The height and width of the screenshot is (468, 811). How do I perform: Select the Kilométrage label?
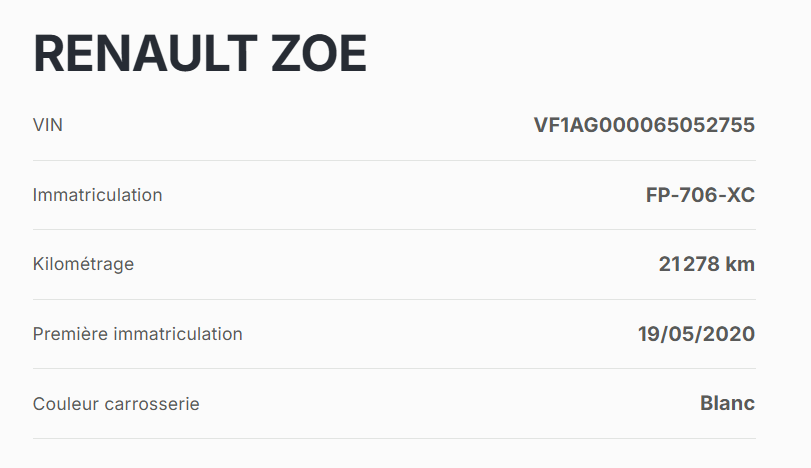pos(83,264)
